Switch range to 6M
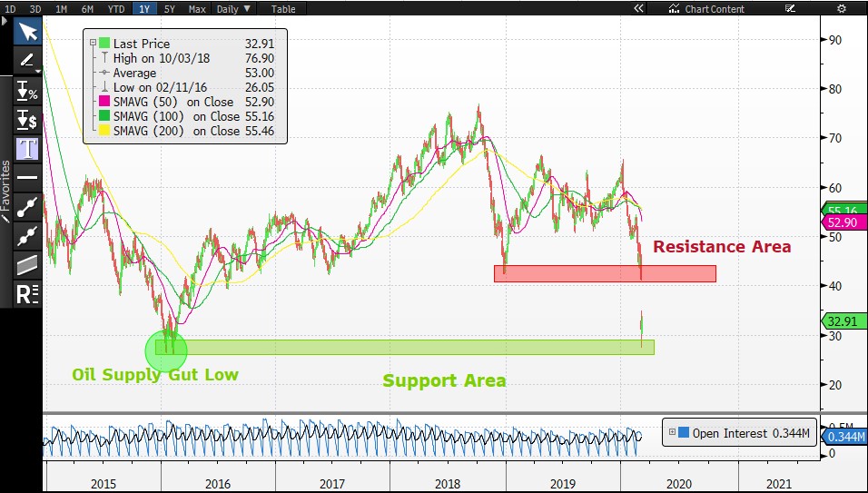The width and height of the screenshot is (868, 493). pos(87,9)
